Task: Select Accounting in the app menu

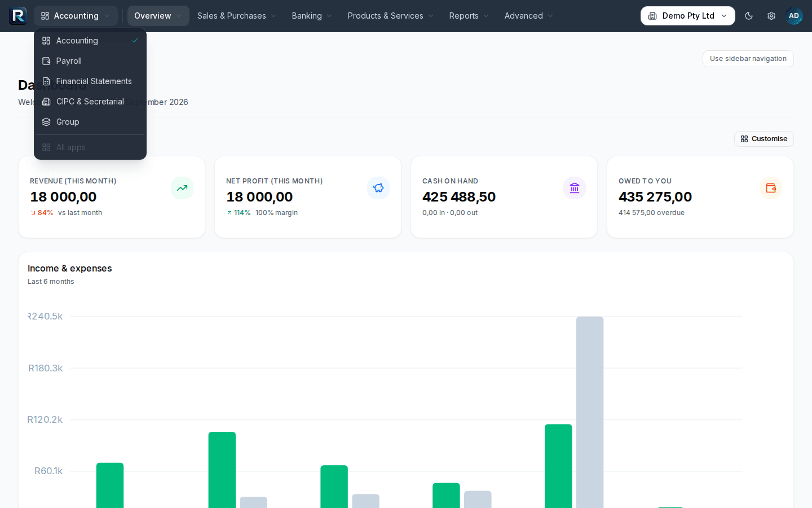Action: tap(90, 41)
